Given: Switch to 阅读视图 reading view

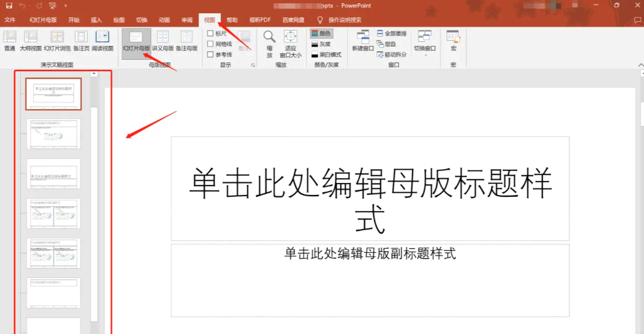Looking at the screenshot, I should [102, 41].
